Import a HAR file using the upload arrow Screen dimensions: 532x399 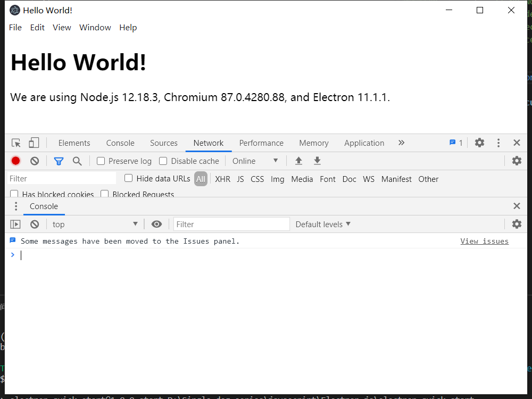(298, 161)
